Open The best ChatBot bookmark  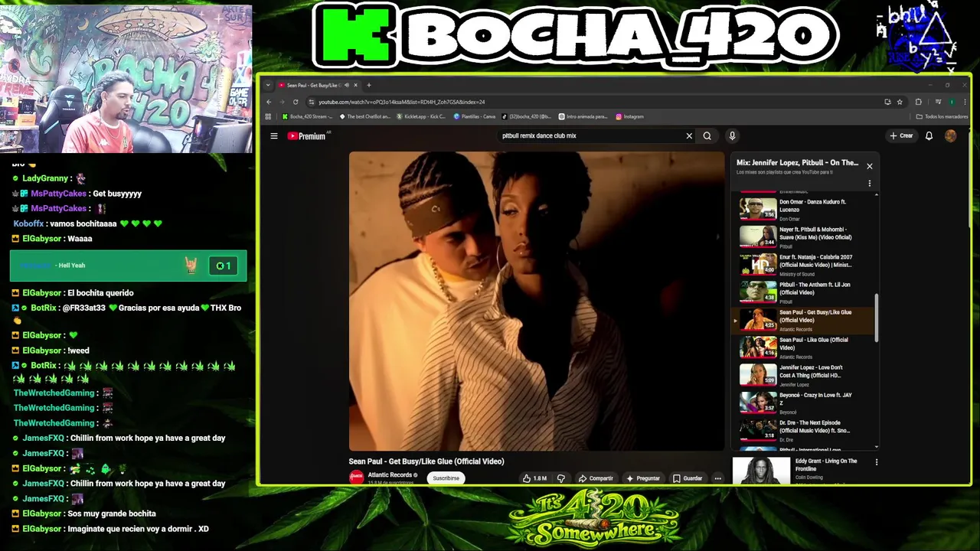[x=365, y=117]
